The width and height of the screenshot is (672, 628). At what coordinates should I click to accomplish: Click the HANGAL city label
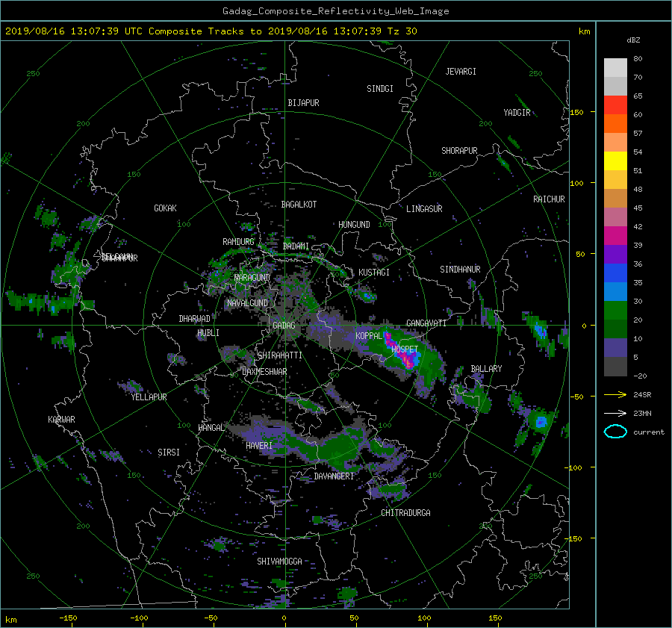(x=211, y=428)
